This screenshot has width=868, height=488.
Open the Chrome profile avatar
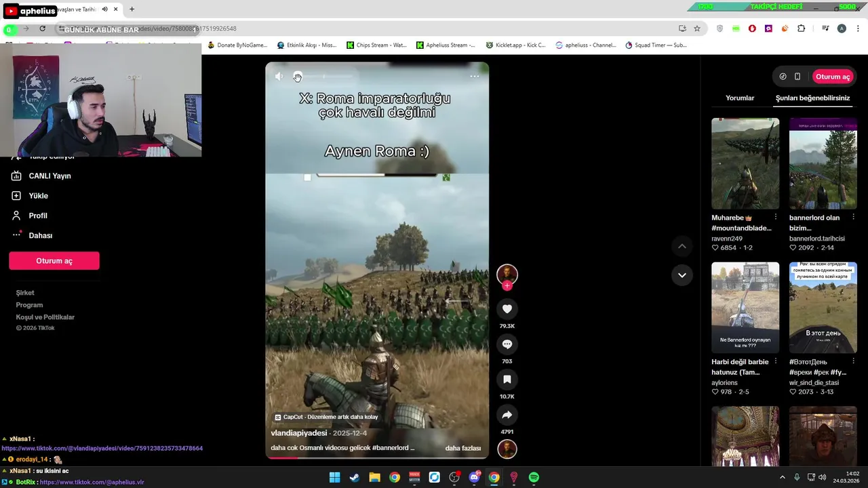tap(842, 28)
